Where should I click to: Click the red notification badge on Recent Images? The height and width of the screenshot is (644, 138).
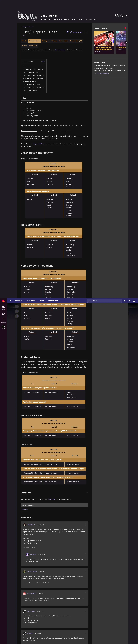click(125, 28)
